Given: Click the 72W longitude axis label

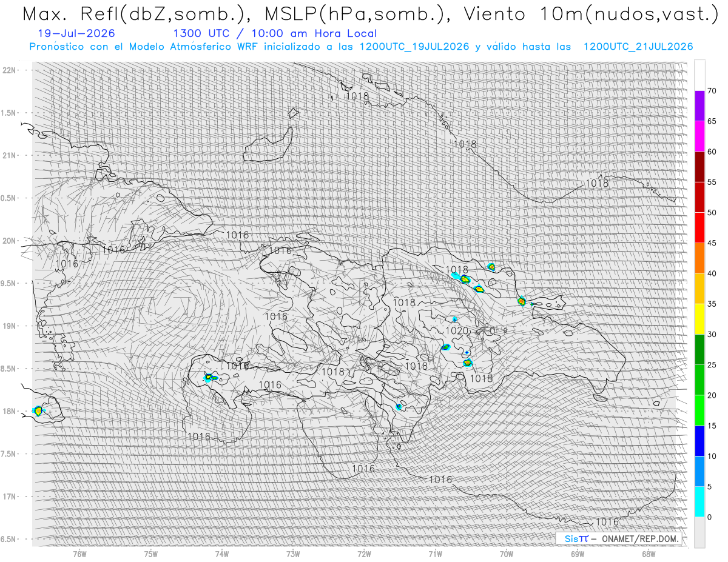Looking at the screenshot, I should pos(364,554).
